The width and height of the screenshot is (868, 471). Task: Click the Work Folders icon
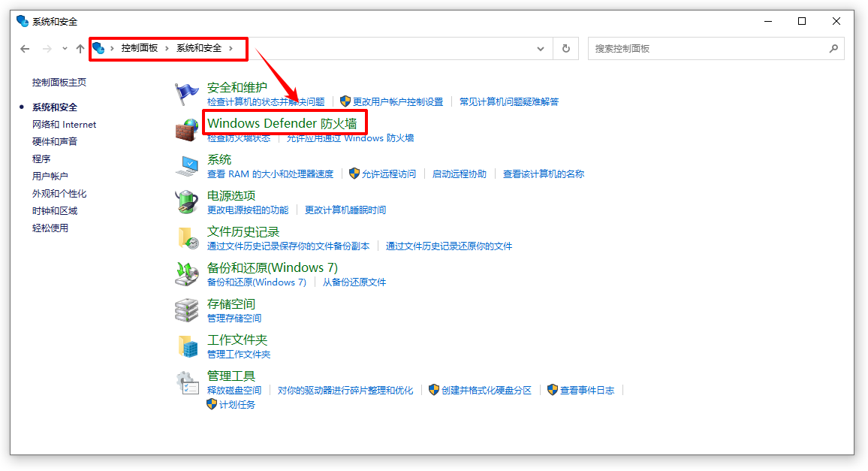coord(188,346)
